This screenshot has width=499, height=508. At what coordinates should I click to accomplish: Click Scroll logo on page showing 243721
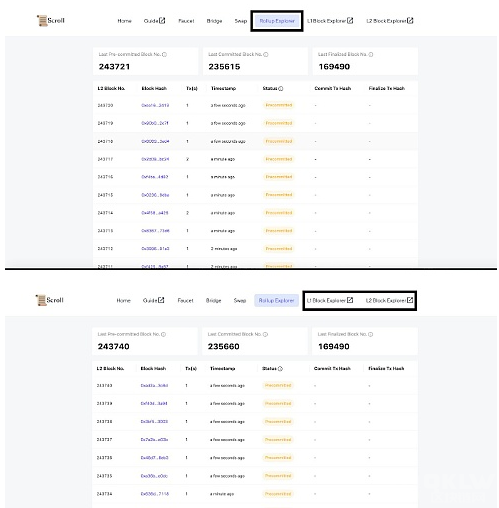(51, 20)
